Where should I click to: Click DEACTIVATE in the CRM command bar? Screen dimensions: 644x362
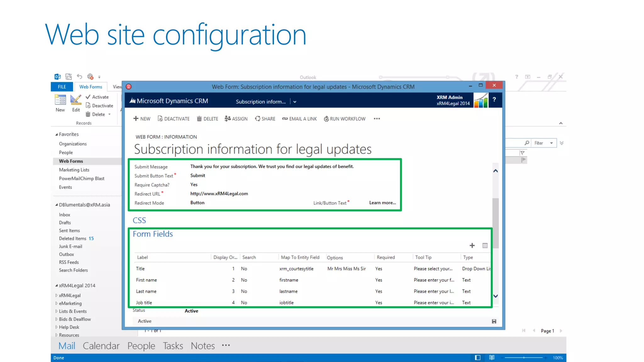click(174, 119)
